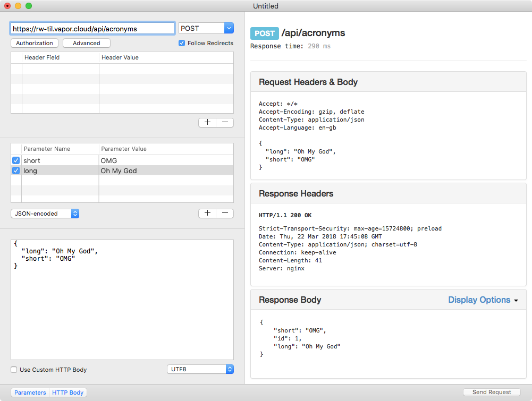Image resolution: width=532 pixels, height=401 pixels.
Task: Click the blue POST badge in the response pane
Action: [264, 33]
